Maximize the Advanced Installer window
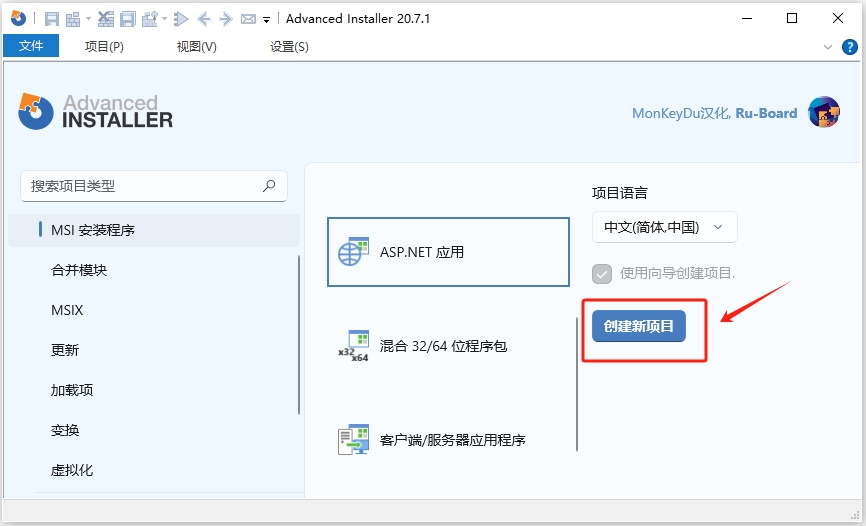Image resolution: width=866 pixels, height=526 pixels. click(x=792, y=18)
